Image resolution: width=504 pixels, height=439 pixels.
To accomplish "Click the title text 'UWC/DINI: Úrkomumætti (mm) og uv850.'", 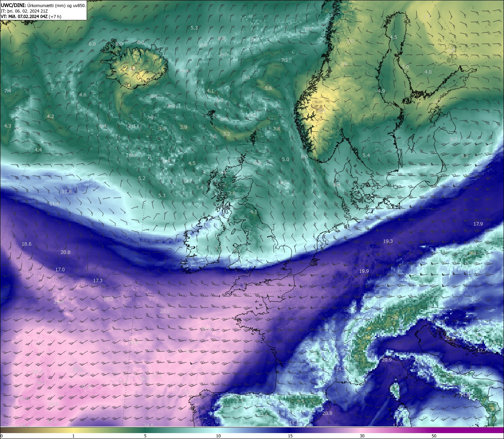I will tap(43, 5).
